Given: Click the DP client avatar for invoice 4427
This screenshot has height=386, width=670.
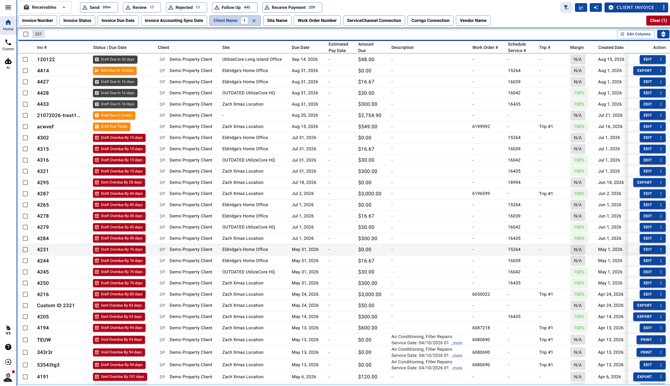Looking at the screenshot, I should pyautogui.click(x=162, y=82).
